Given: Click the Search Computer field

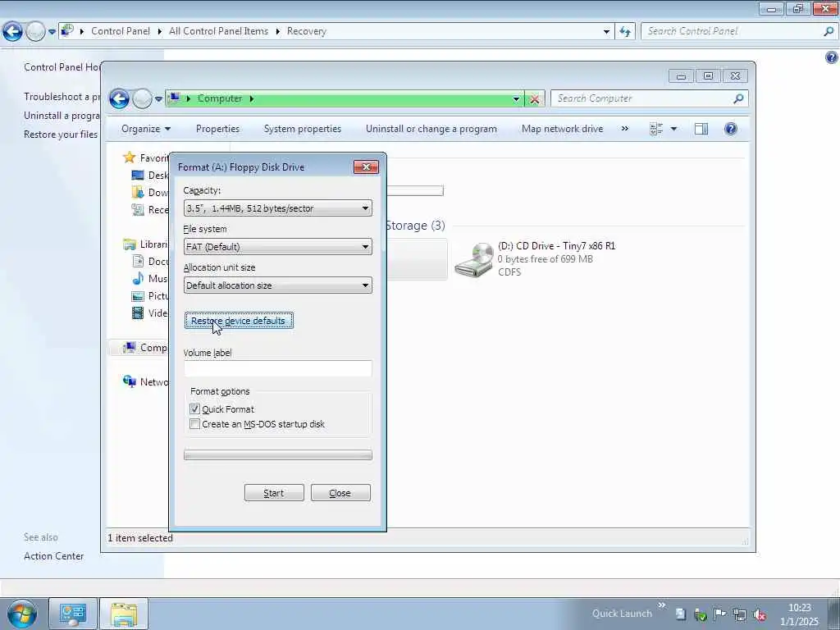Looking at the screenshot, I should (x=642, y=98).
